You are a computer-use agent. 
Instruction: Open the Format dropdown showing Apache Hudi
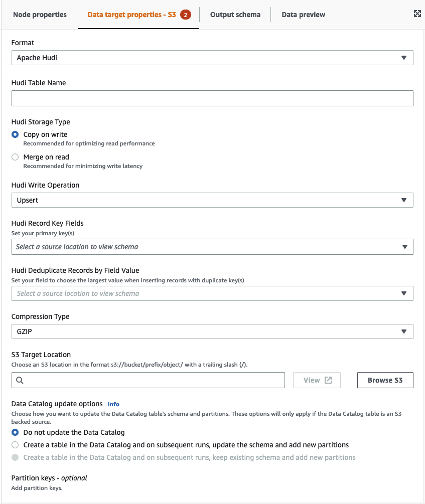[x=212, y=58]
